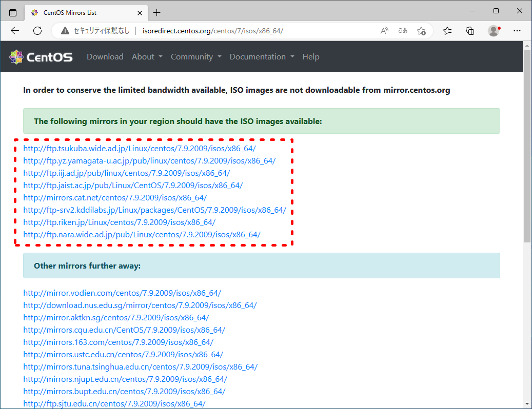Expand the Community dropdown menu
The height and width of the screenshot is (409, 532).
coord(196,56)
